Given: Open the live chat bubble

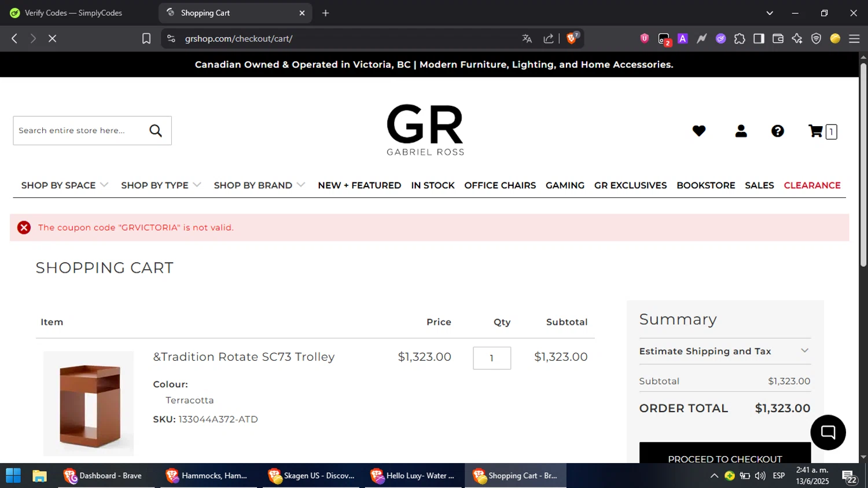Looking at the screenshot, I should 828,432.
